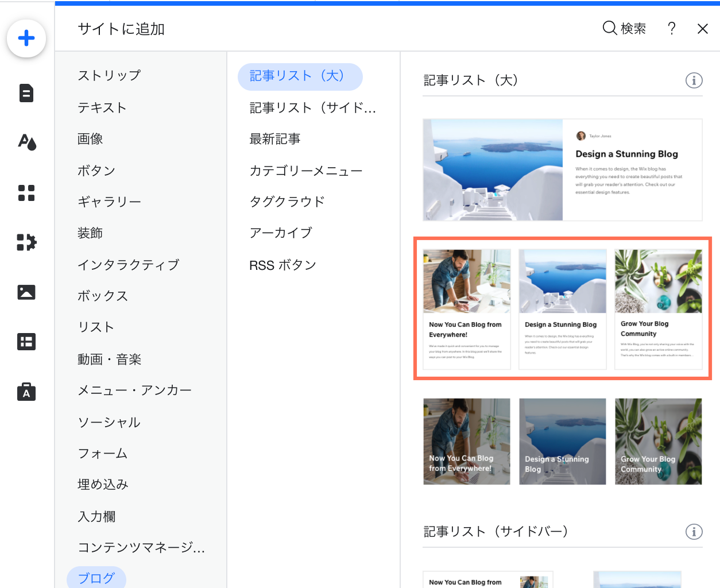Click 検索 to search elements
Viewport: 720px width, 588px height.
[x=624, y=29]
